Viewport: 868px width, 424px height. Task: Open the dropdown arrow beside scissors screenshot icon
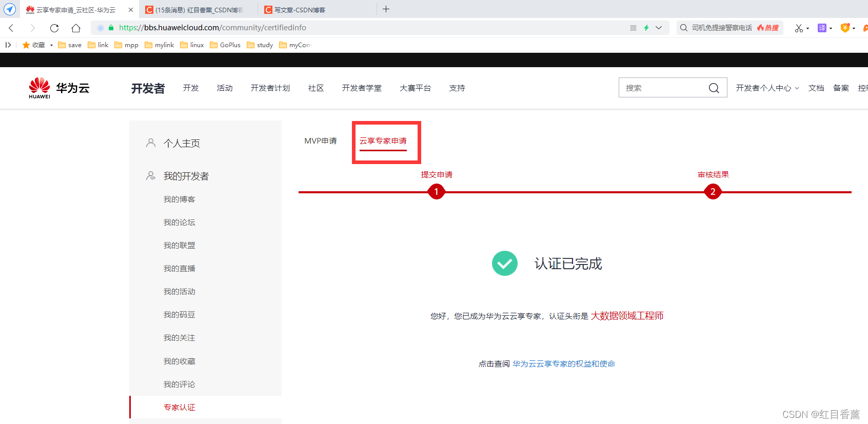807,29
